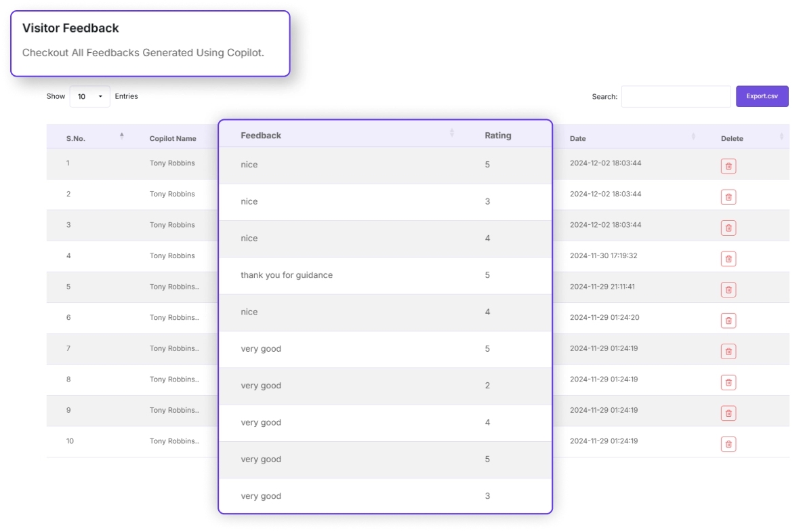Click the Rating column header
The image size is (803, 532).
tap(498, 136)
